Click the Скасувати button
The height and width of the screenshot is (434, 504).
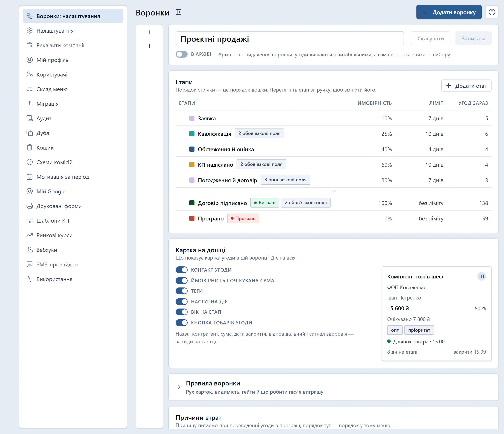coord(431,38)
